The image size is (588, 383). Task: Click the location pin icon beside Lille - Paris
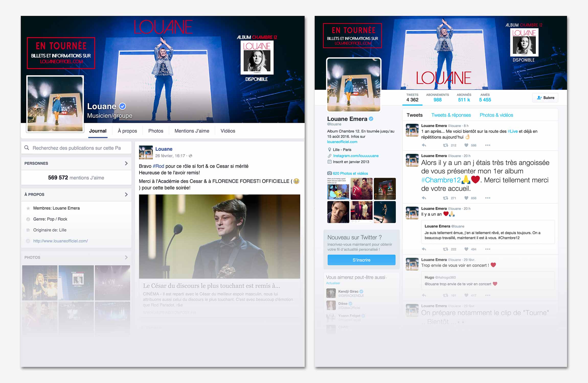(x=329, y=150)
